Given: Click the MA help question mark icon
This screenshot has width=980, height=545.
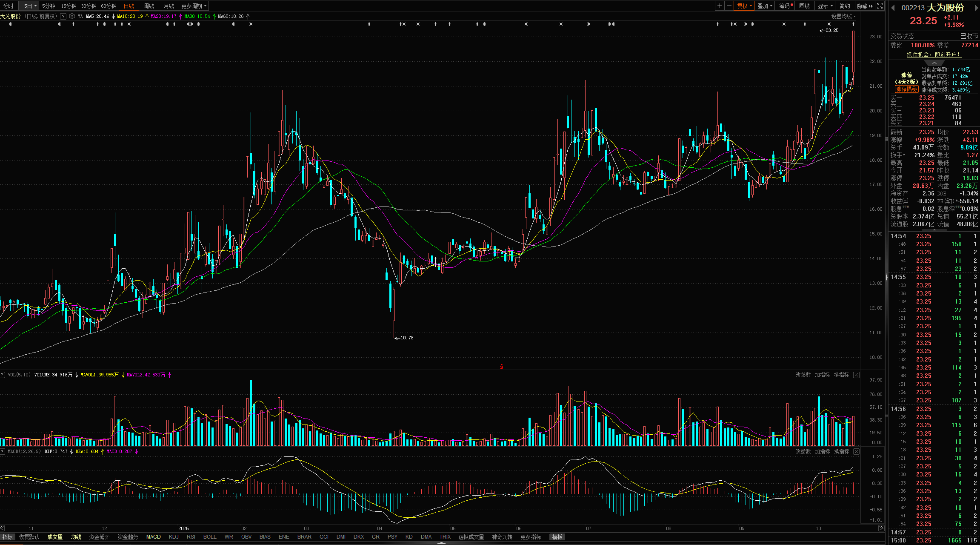Looking at the screenshot, I should 63,16.
